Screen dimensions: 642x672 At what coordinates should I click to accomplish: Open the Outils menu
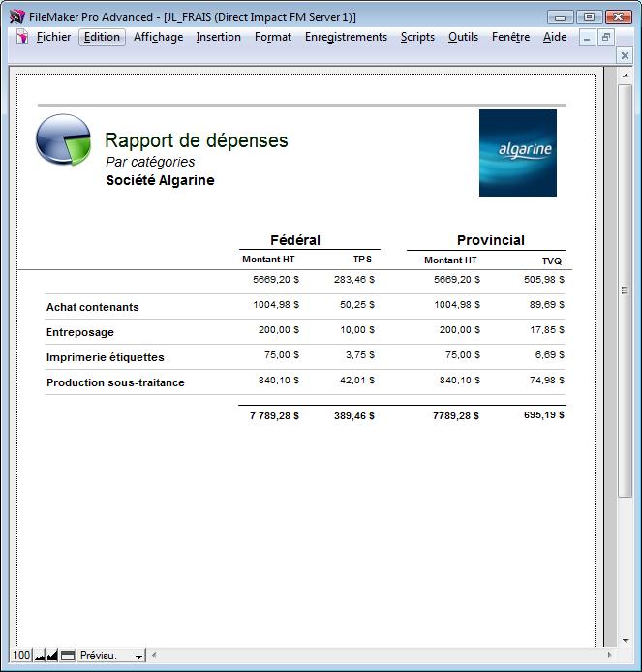click(463, 37)
